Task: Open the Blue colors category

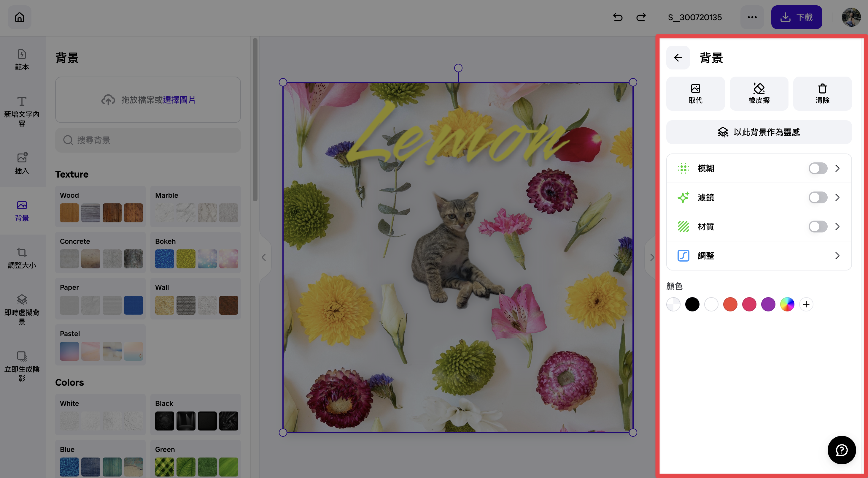Action: (100, 459)
